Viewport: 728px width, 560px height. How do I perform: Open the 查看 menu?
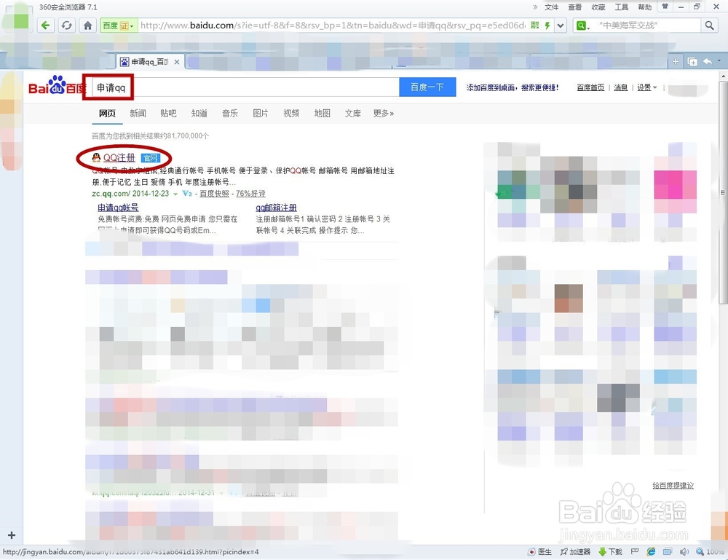[x=575, y=7]
